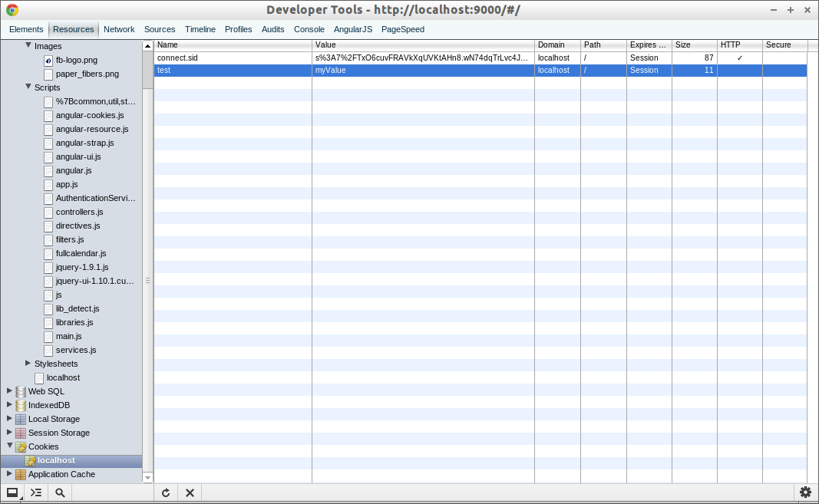The image size is (819, 504).
Task: Select lib_detect.js in Scripts
Action: point(78,308)
